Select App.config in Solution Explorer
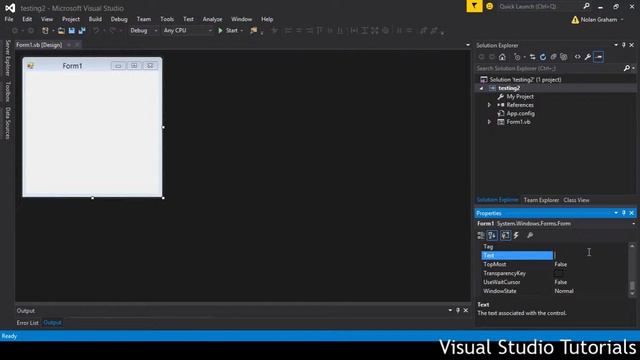Screen dimensions: 640x360 [x=520, y=113]
